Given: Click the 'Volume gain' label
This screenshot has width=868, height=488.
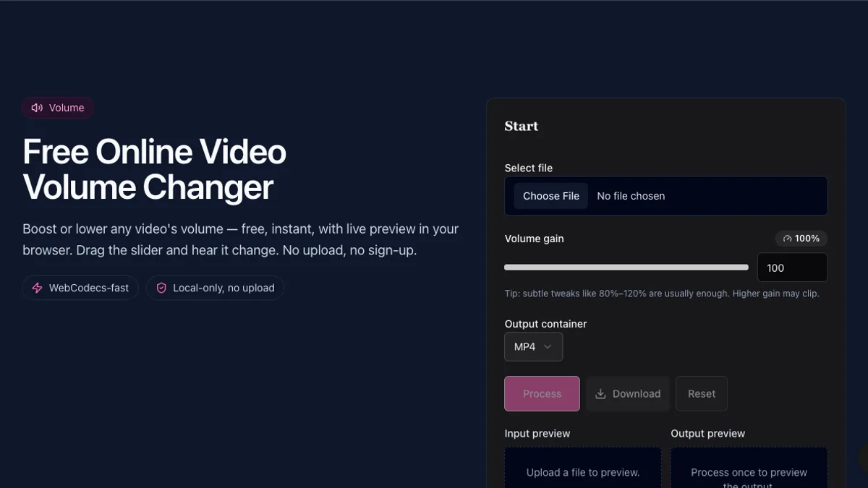Looking at the screenshot, I should pyautogui.click(x=534, y=239).
